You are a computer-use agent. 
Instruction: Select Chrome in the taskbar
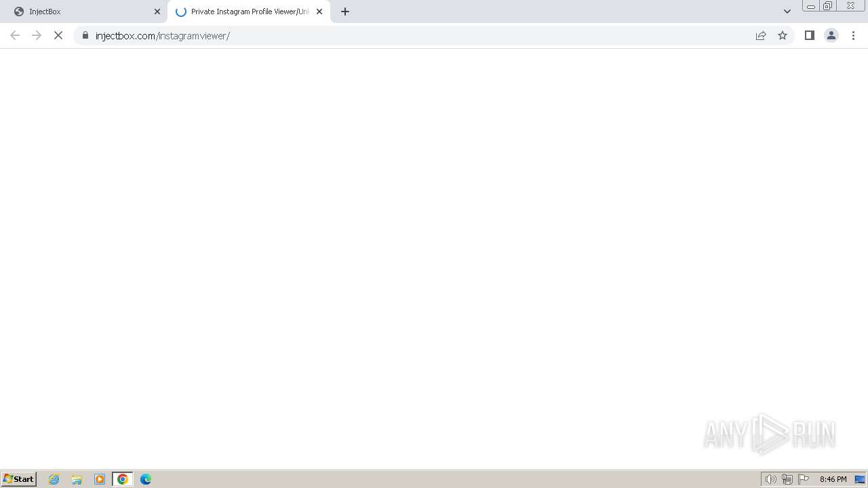(x=123, y=479)
